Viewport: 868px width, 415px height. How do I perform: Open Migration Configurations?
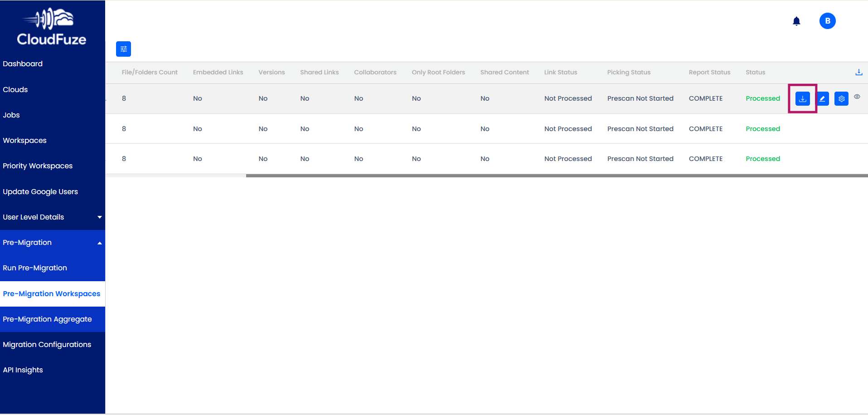click(47, 345)
